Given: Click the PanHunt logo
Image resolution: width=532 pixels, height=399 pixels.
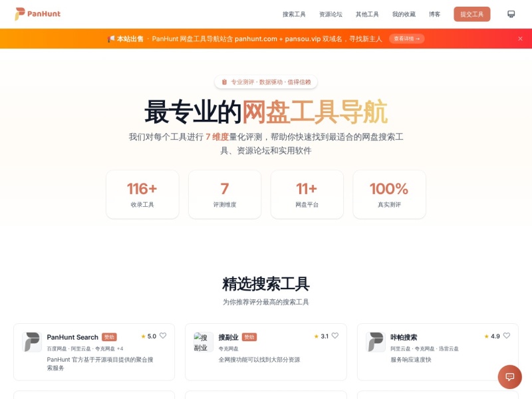Looking at the screenshot, I should pyautogui.click(x=38, y=14).
